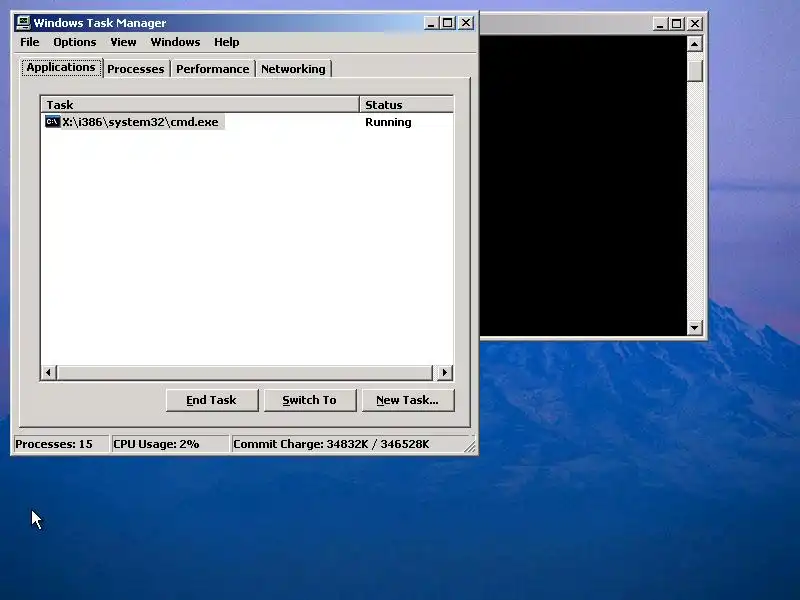Click the Task Manager title bar icon

tap(23, 23)
